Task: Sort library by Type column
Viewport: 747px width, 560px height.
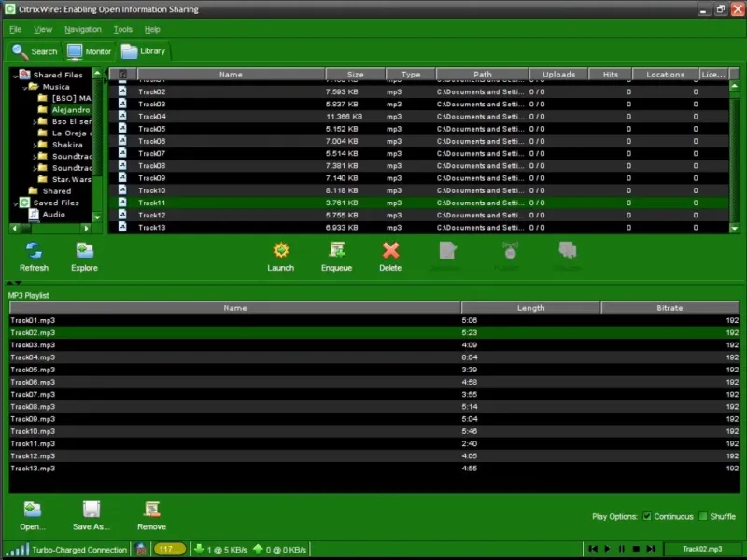Action: coord(411,75)
